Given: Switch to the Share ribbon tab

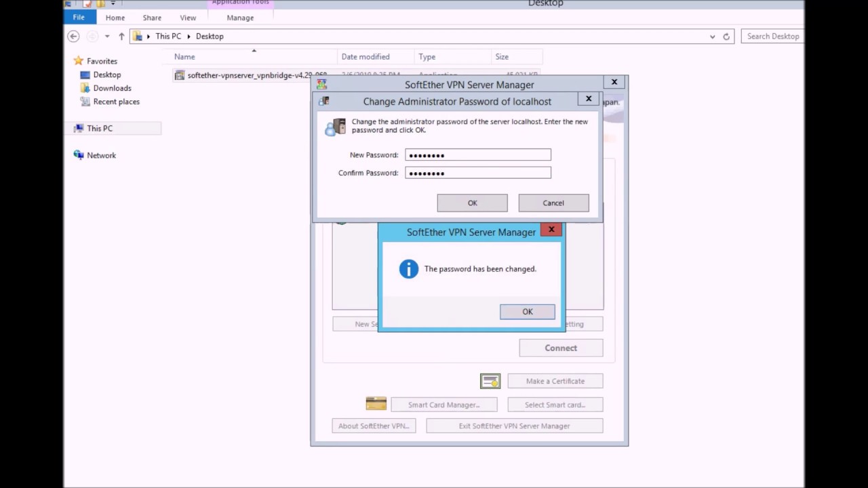Looking at the screenshot, I should [x=152, y=18].
